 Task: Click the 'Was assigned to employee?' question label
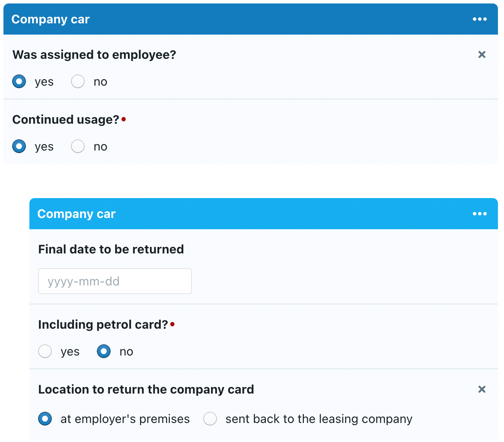pyautogui.click(x=94, y=55)
